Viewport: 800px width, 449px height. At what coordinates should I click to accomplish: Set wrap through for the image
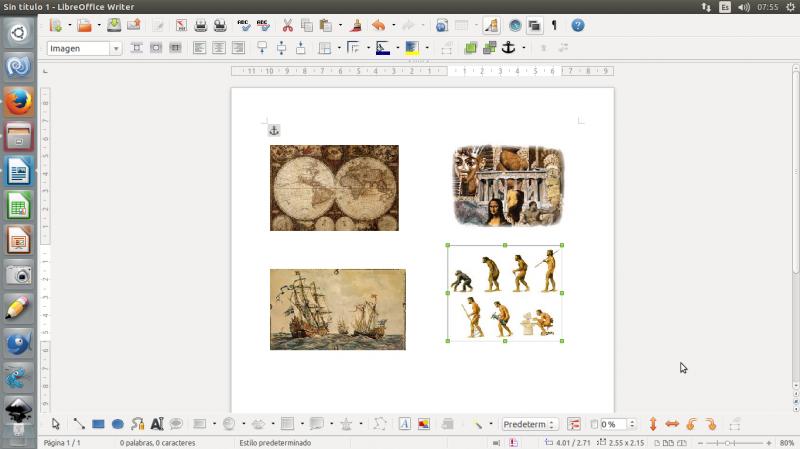pos(175,48)
